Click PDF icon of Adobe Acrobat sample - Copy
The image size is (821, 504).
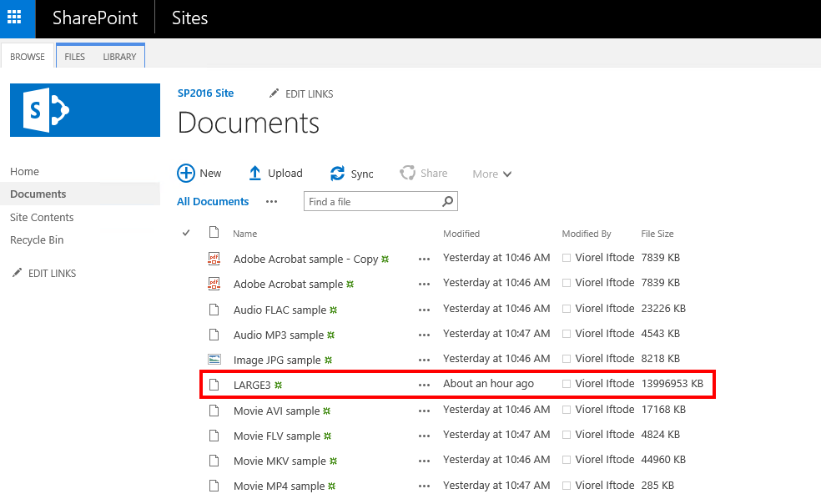coord(214,259)
